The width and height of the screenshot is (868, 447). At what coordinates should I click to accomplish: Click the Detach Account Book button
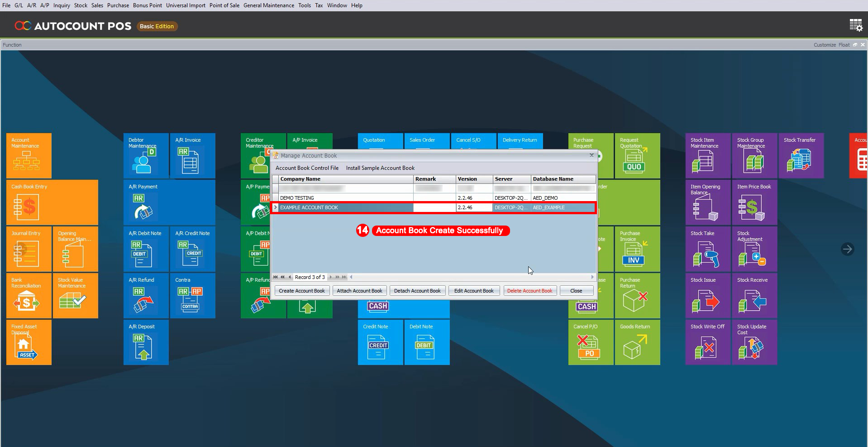point(417,291)
